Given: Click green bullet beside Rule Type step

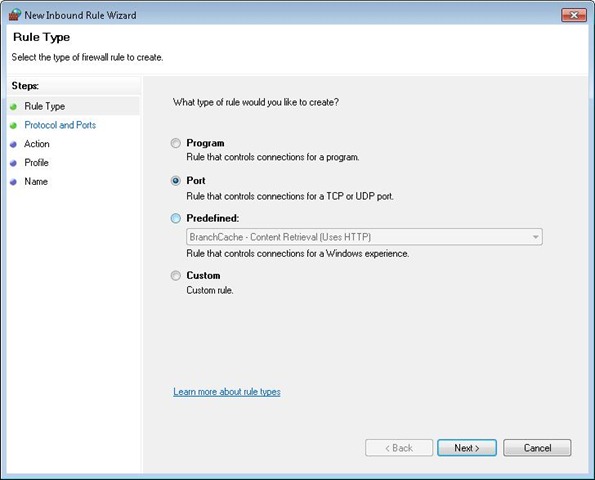Looking at the screenshot, I should (x=14, y=107).
